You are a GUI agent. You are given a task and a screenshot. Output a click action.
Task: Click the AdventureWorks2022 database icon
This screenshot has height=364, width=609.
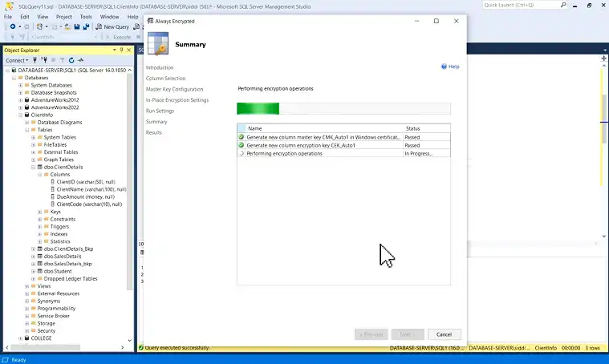click(26, 107)
